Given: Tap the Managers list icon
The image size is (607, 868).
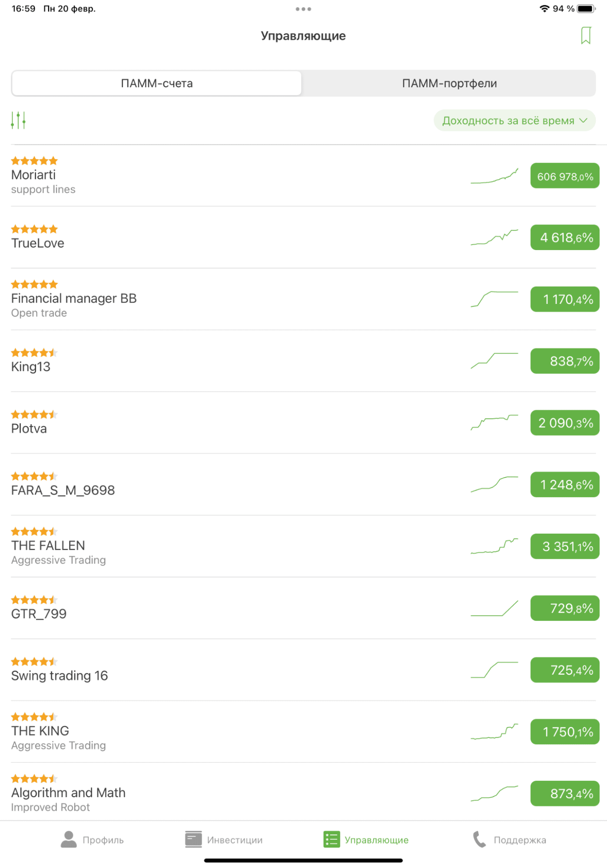Looking at the screenshot, I should pyautogui.click(x=332, y=839).
